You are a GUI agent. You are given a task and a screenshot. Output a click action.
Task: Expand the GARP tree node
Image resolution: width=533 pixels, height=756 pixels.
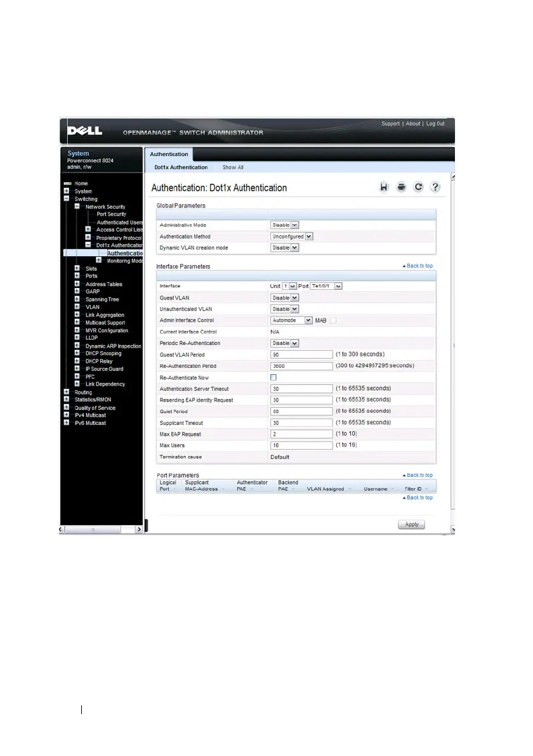click(77, 291)
